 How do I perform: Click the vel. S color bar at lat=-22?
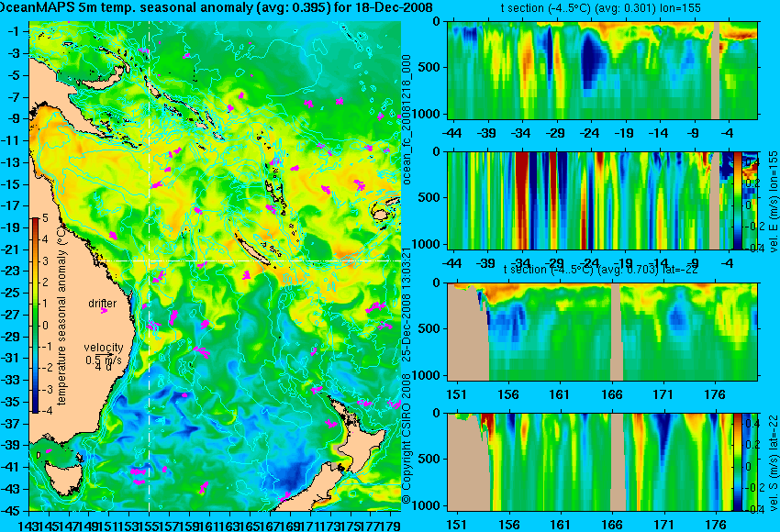pyautogui.click(x=738, y=461)
